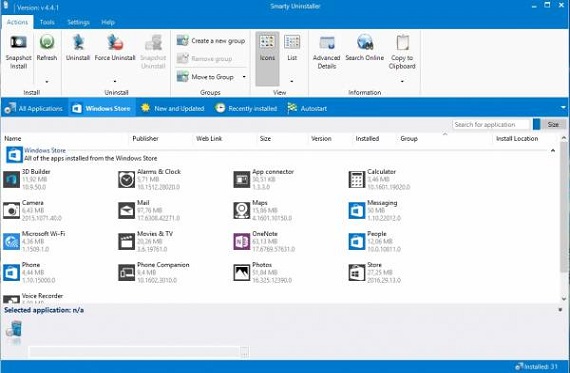Select the Photos app

pos(262,272)
